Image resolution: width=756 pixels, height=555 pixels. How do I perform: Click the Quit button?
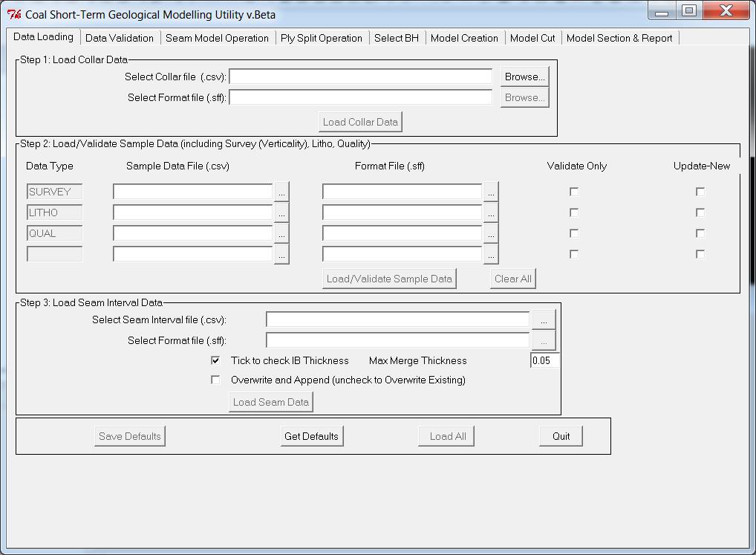click(559, 436)
